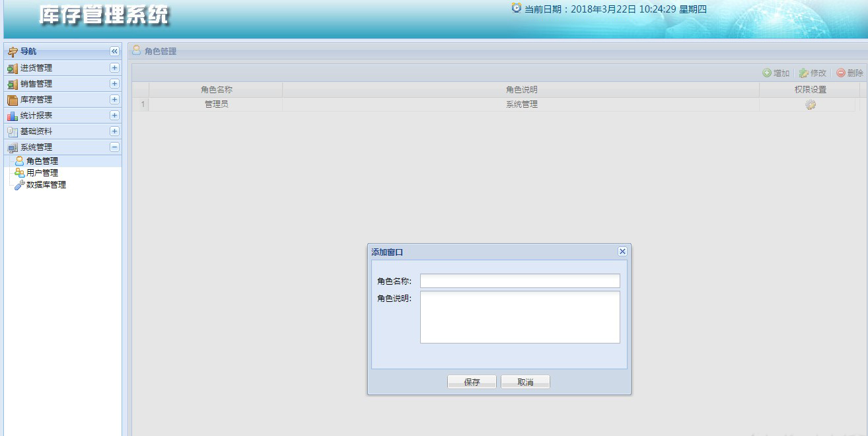868x436 pixels.
Task: Click the 修改 edit pencil icon
Action: [804, 73]
